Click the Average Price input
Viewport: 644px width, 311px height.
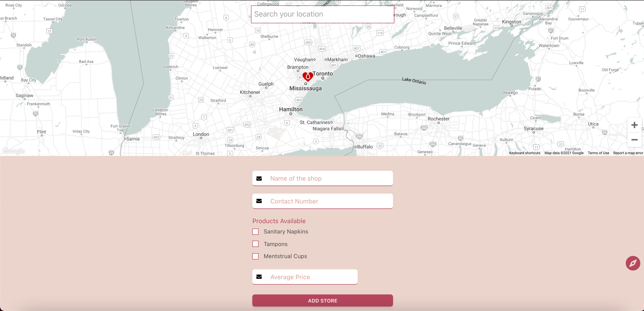tap(311, 277)
